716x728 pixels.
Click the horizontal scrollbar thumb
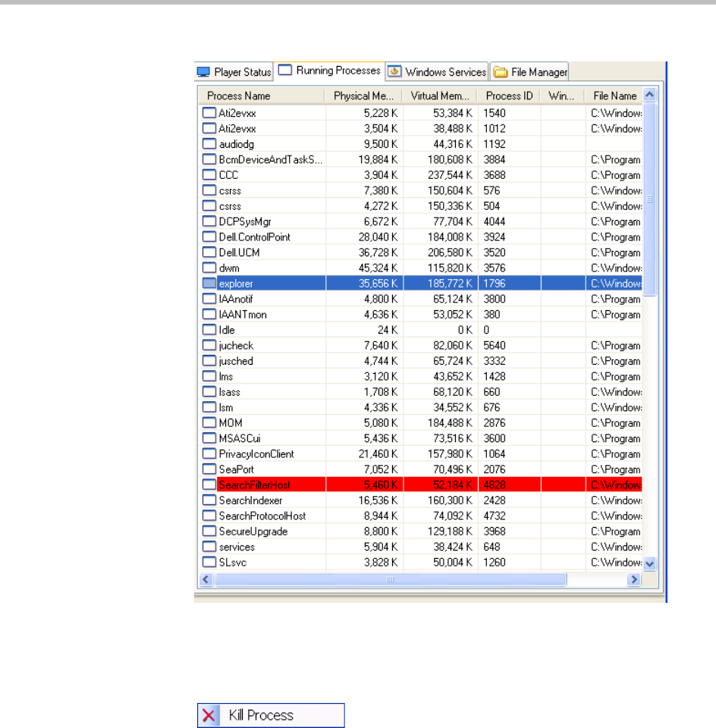tap(390, 579)
